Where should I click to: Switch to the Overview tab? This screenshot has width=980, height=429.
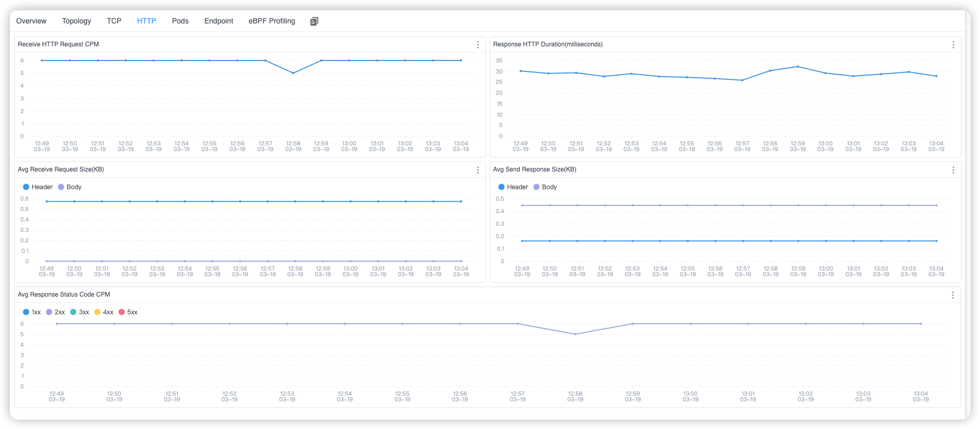31,21
